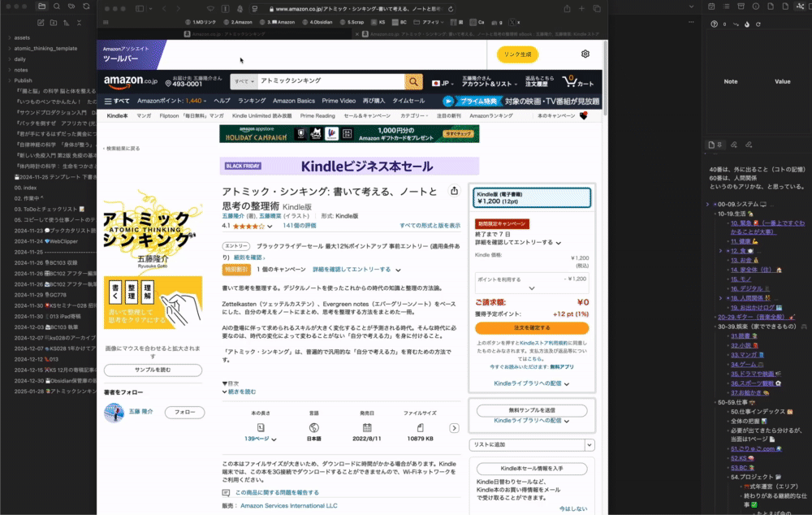Click the JP flag language icon
This screenshot has height=515, width=812.
436,84
